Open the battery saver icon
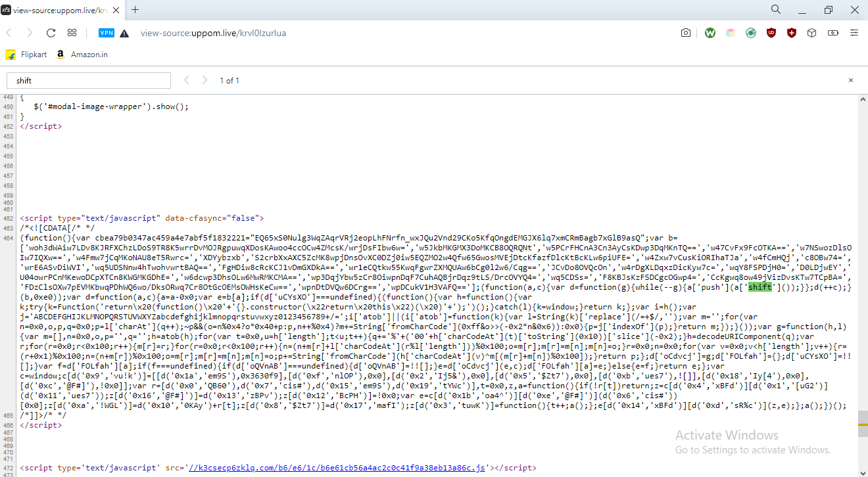The width and height of the screenshot is (868, 477). [833, 33]
